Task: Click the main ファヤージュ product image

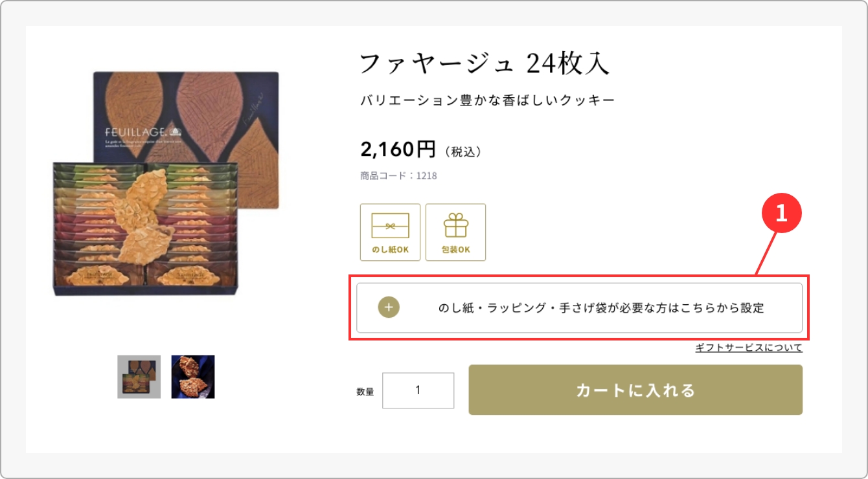Action: 166,184
